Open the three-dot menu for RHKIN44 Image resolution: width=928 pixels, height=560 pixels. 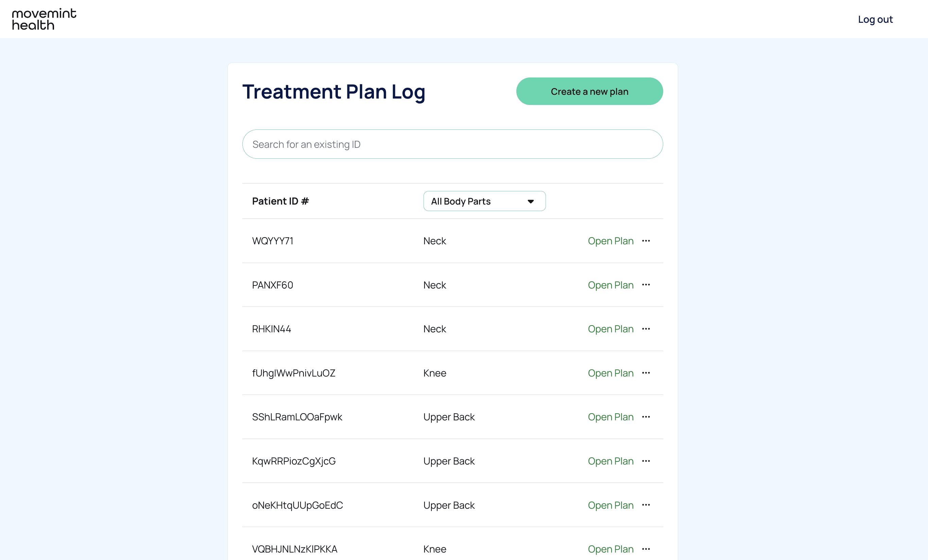pyautogui.click(x=646, y=329)
